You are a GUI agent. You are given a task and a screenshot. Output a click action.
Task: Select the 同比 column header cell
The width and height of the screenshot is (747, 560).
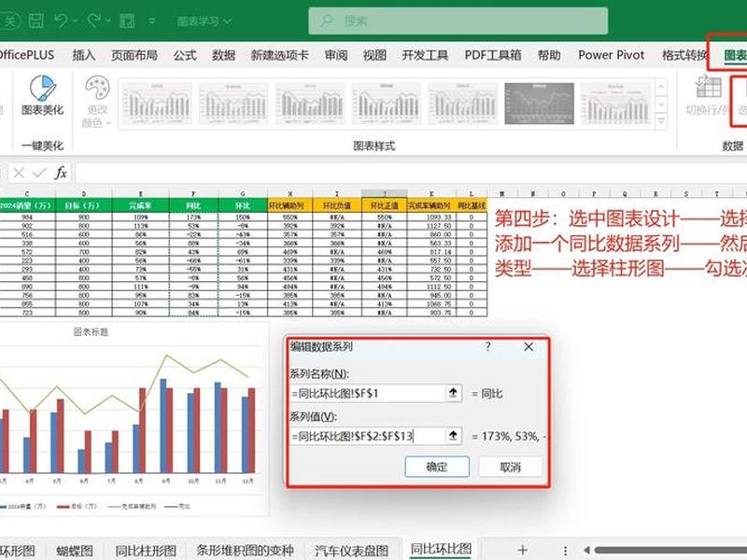[x=193, y=205]
